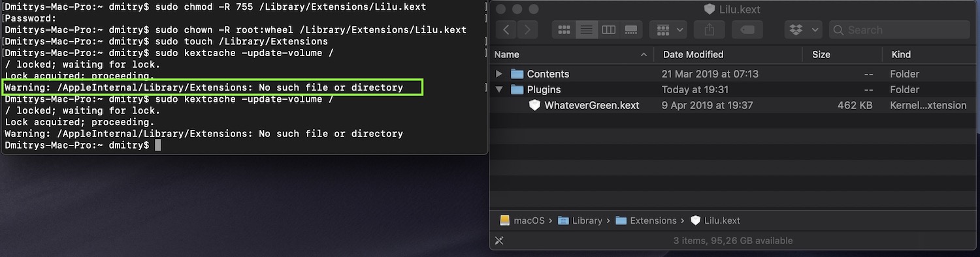The image size is (980, 257).
Task: Toggle the Name column sort direction arrow
Action: click(644, 55)
